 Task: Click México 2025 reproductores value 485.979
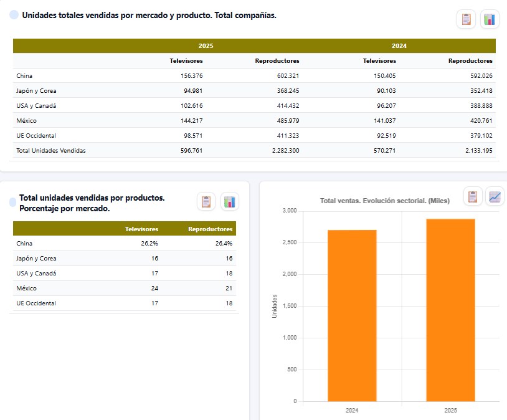(288, 120)
